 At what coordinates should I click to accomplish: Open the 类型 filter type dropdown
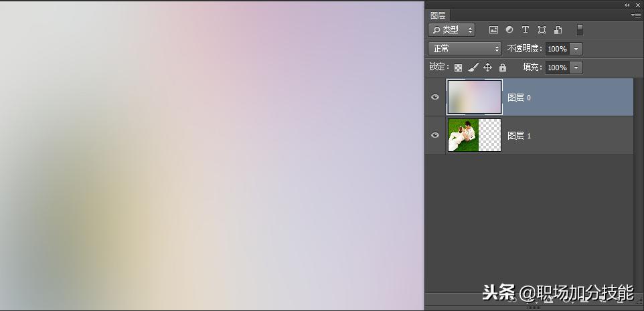coord(452,29)
